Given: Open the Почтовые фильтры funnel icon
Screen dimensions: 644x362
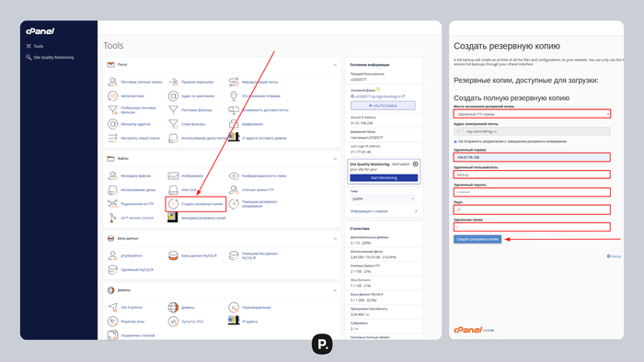Looking at the screenshot, I should [173, 110].
